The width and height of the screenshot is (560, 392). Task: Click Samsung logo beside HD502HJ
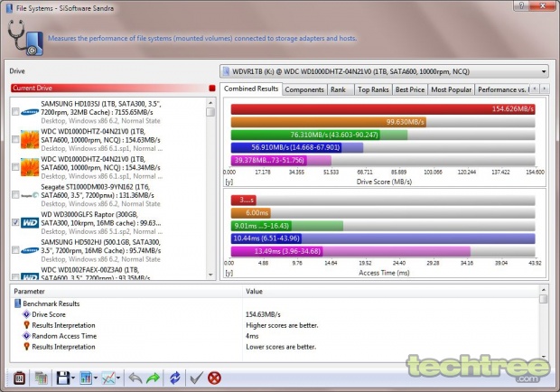30,250
